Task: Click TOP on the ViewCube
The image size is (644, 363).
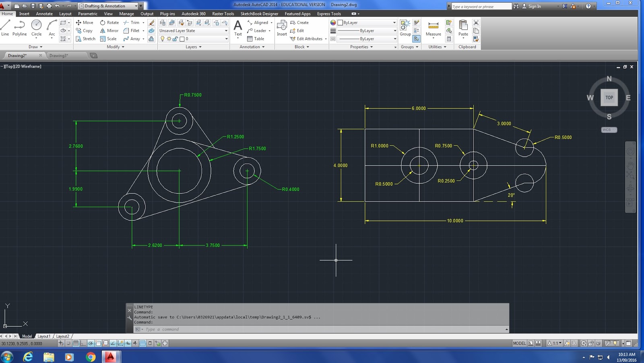Action: point(609,97)
